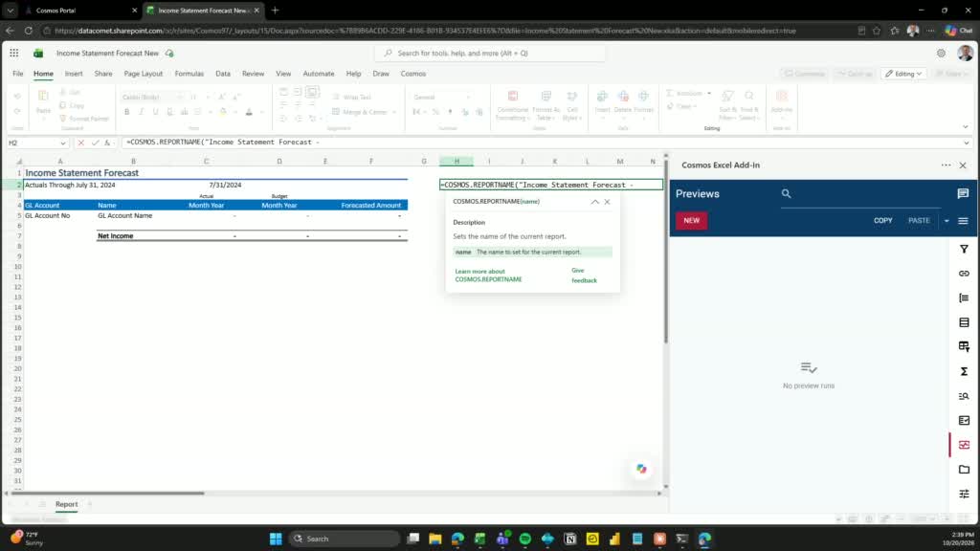980x551 pixels.
Task: Click the insert function fx icon
Action: coord(107,143)
